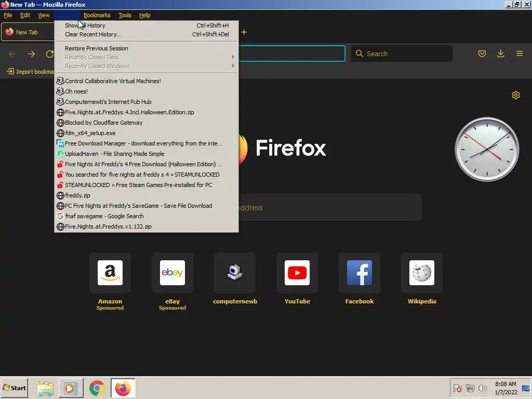Click the network tray icon

click(x=470, y=388)
